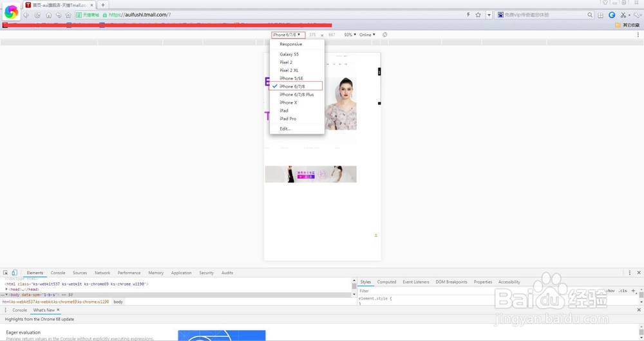
Task: Click the favorites star next to home
Action: (68, 15)
